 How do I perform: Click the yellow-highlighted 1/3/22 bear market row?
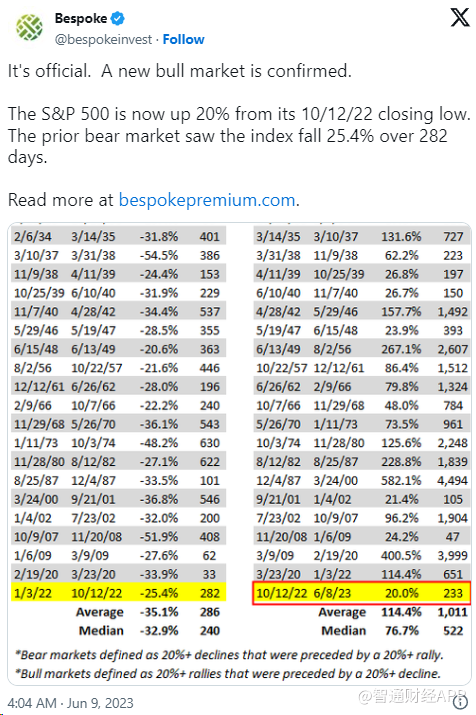pos(119,593)
